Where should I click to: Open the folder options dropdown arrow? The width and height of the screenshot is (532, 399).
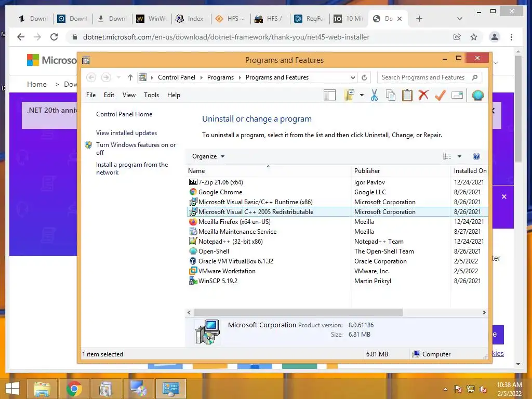point(362,96)
